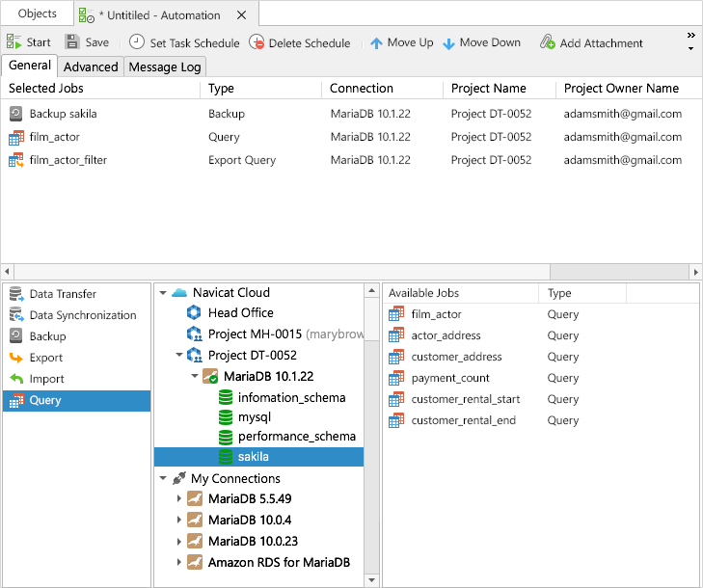Screen dimensions: 703x588
Task: Click the Connection column header
Action: 383,89
